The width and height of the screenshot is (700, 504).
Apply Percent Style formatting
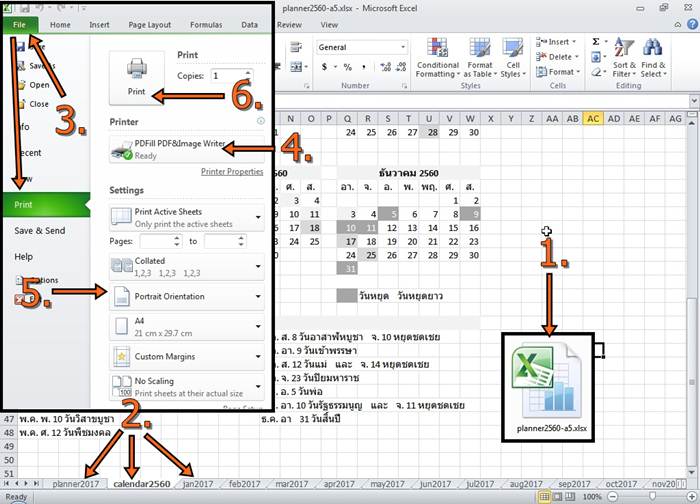[348, 67]
